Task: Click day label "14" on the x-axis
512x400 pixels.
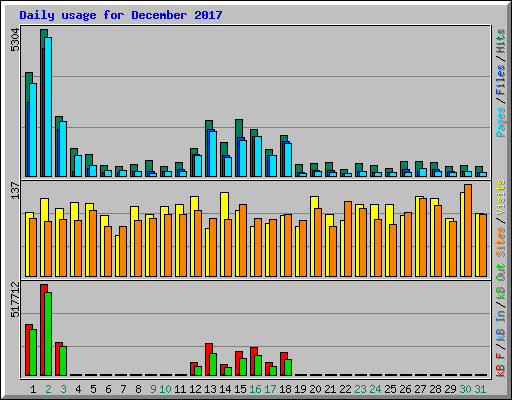Action: click(x=225, y=389)
